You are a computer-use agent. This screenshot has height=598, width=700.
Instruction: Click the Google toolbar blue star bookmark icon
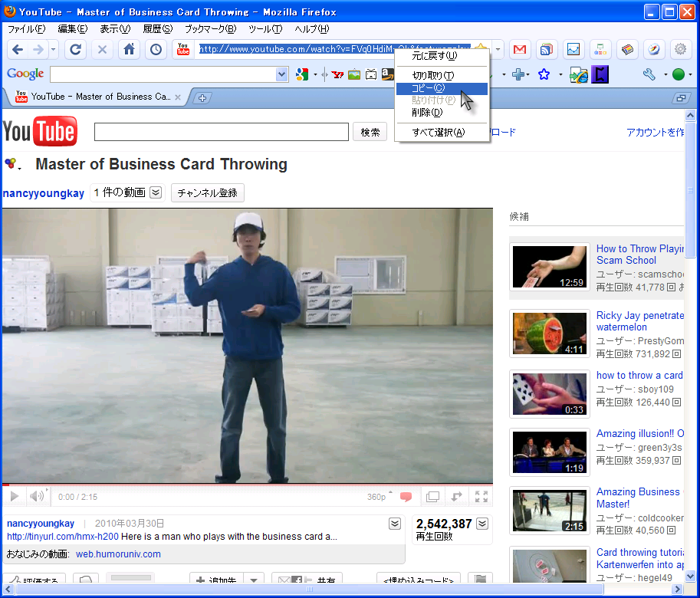[x=544, y=74]
